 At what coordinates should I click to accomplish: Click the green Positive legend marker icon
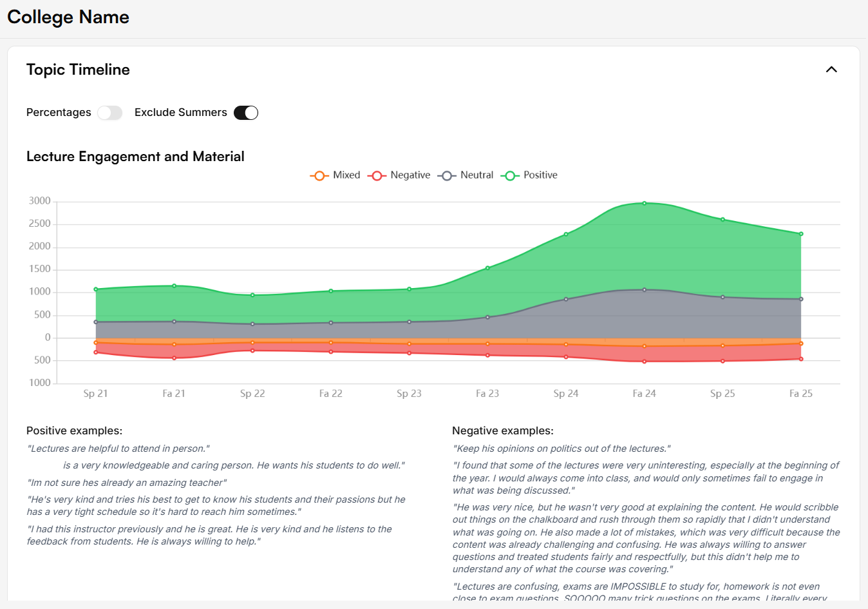[509, 175]
